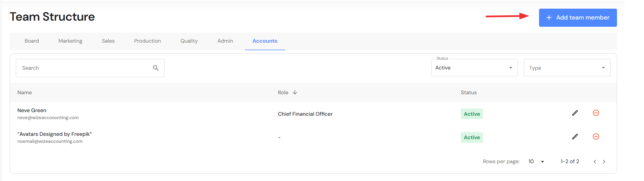The height and width of the screenshot is (181, 644).
Task: Click Add team member button
Action: pyautogui.click(x=578, y=18)
